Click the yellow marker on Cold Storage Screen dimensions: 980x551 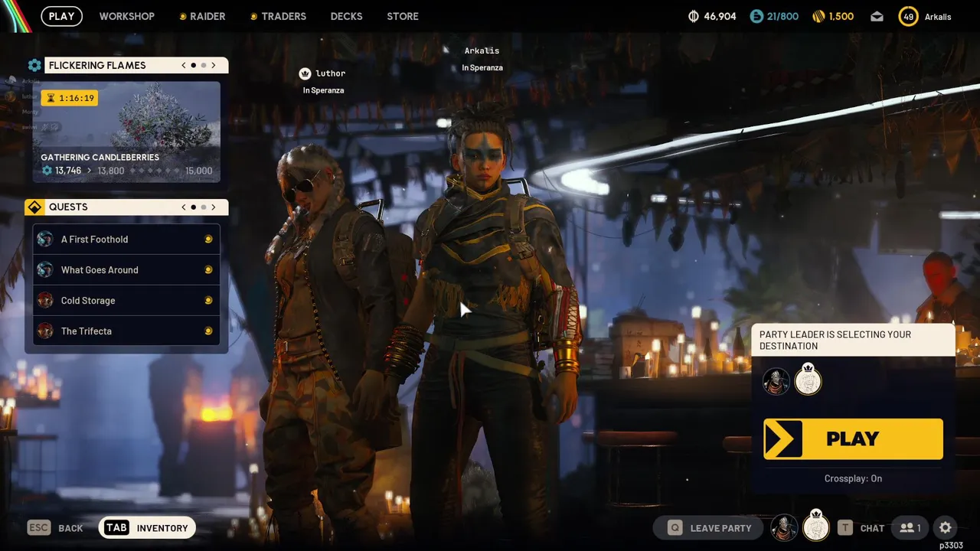(208, 301)
